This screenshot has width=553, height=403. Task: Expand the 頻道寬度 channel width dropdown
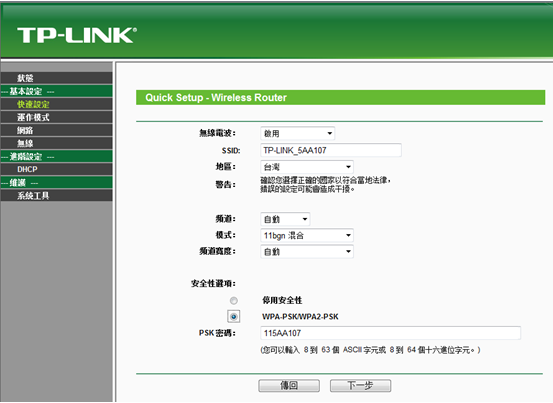[x=307, y=251]
